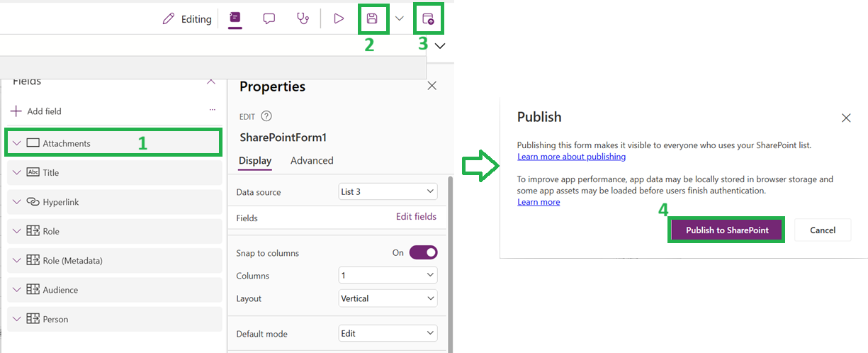868x353 pixels.
Task: Click Cancel in Publish dialog
Action: click(x=823, y=230)
